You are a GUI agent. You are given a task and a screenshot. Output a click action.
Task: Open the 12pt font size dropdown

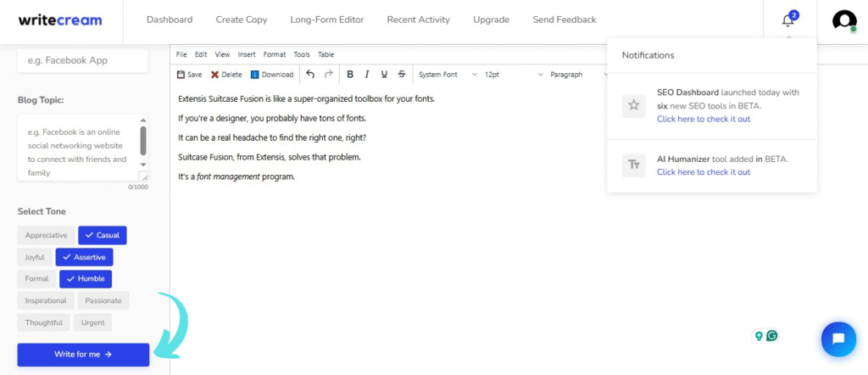point(513,75)
